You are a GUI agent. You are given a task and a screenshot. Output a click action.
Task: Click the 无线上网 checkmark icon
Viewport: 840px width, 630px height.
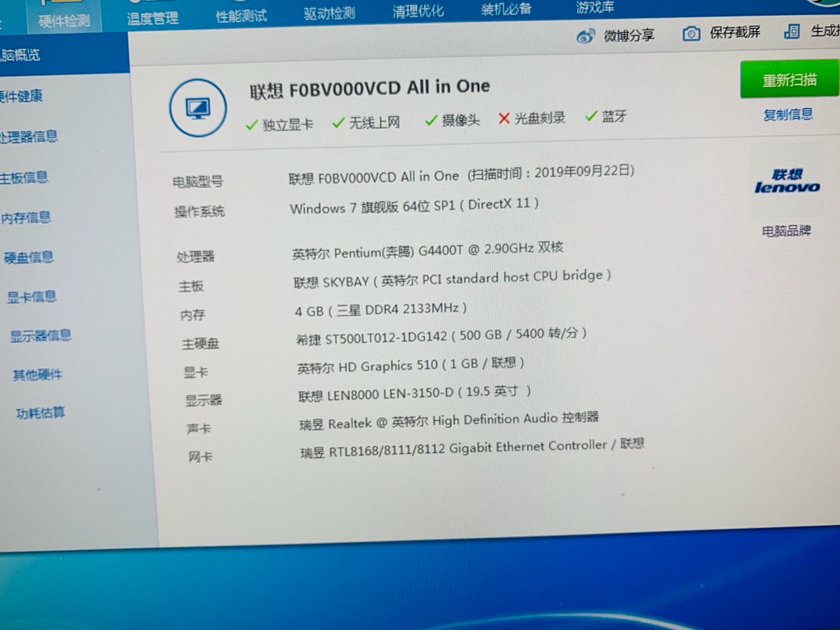click(338, 123)
